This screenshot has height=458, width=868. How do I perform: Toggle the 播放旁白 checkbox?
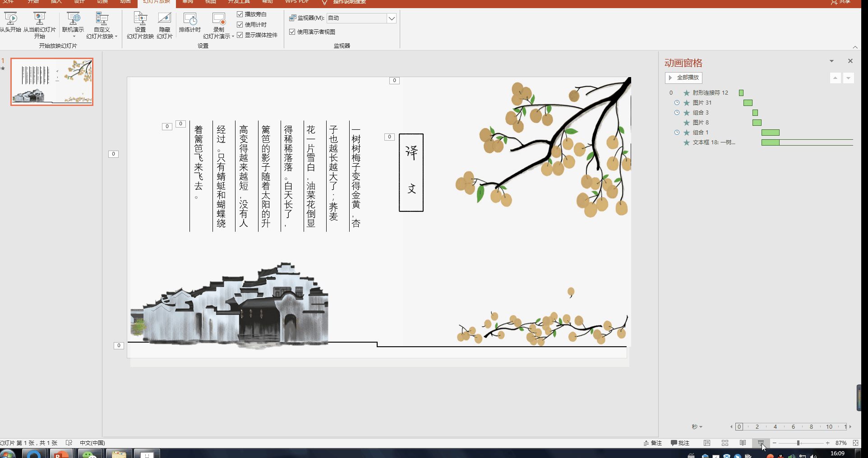240,14
